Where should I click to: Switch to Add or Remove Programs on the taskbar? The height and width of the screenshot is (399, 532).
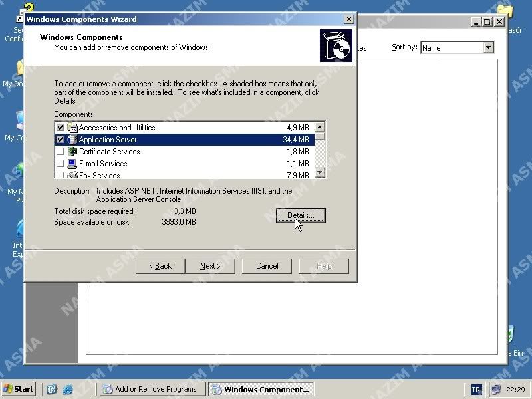[152, 389]
